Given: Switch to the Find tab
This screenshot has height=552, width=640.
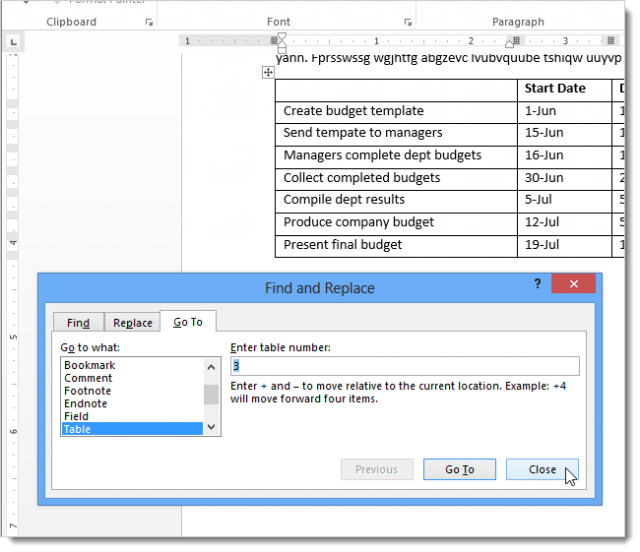Looking at the screenshot, I should point(78,323).
